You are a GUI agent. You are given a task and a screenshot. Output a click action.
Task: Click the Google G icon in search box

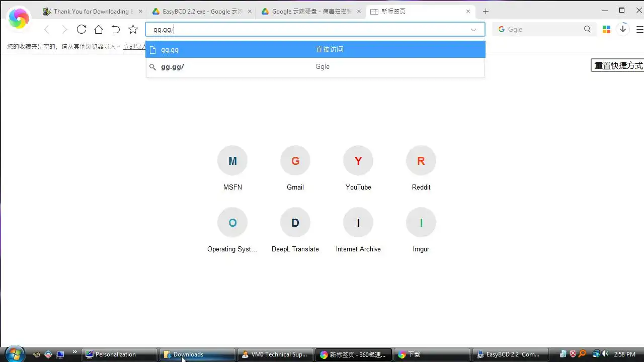click(501, 29)
